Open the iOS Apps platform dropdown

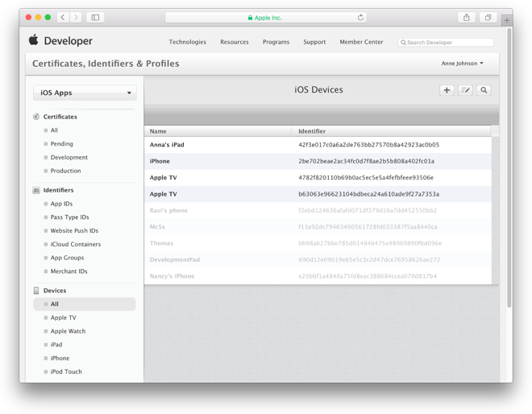[x=85, y=93]
